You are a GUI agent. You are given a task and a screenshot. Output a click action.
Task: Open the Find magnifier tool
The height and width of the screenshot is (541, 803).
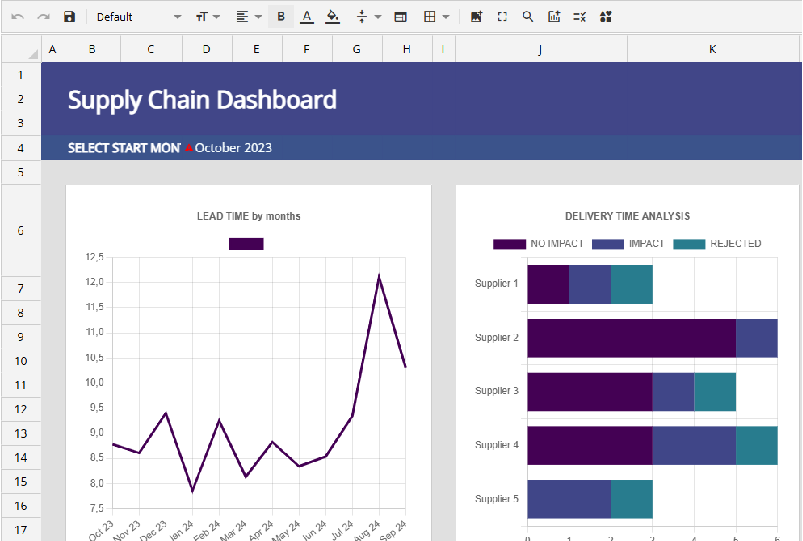click(528, 17)
